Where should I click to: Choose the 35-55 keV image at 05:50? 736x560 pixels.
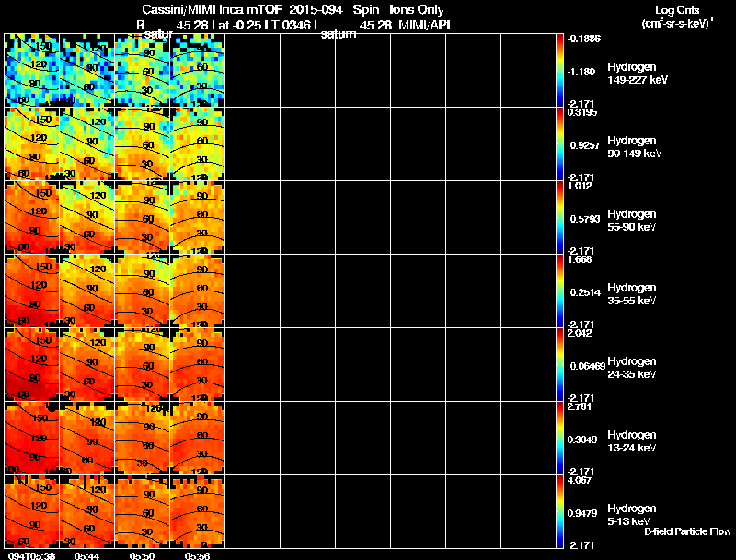click(x=143, y=291)
